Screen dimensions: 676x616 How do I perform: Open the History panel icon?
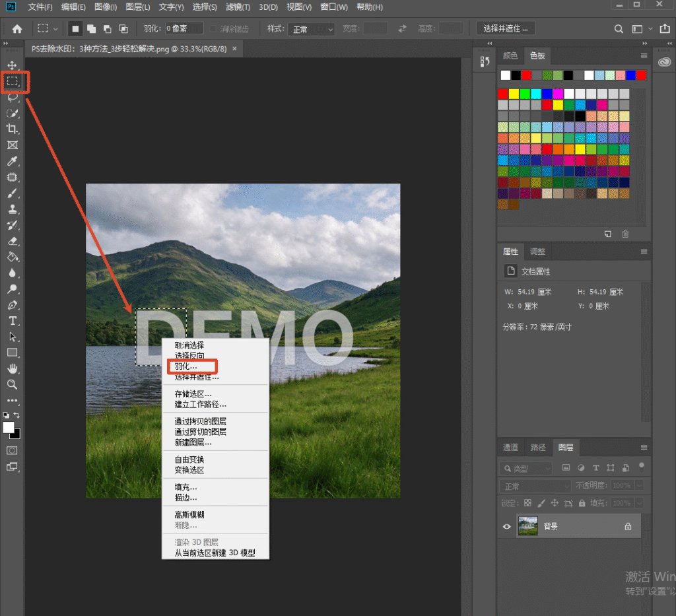[485, 61]
